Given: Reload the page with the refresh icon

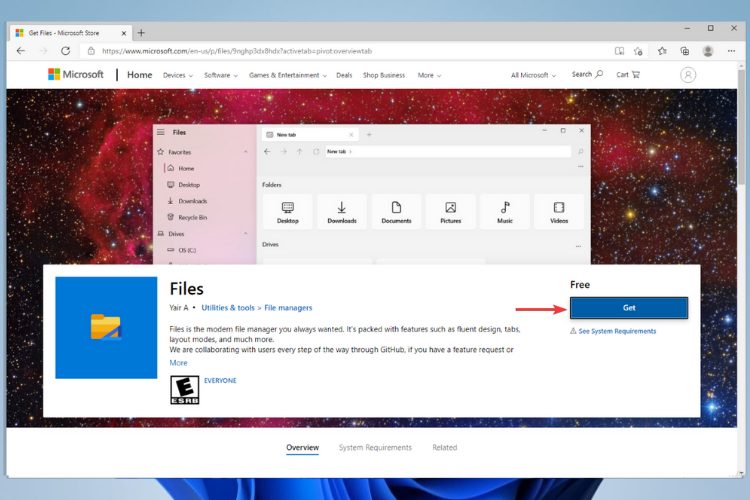Looking at the screenshot, I should (x=66, y=51).
